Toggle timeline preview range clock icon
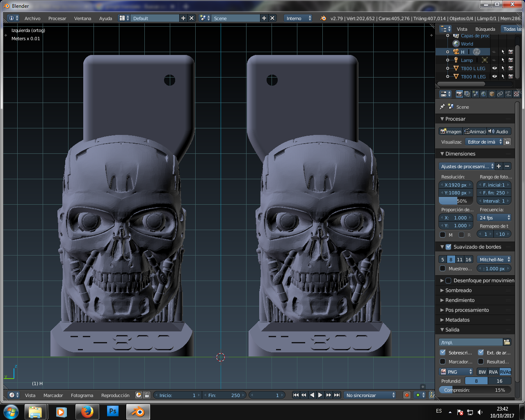525x420 pixels. pos(139,395)
